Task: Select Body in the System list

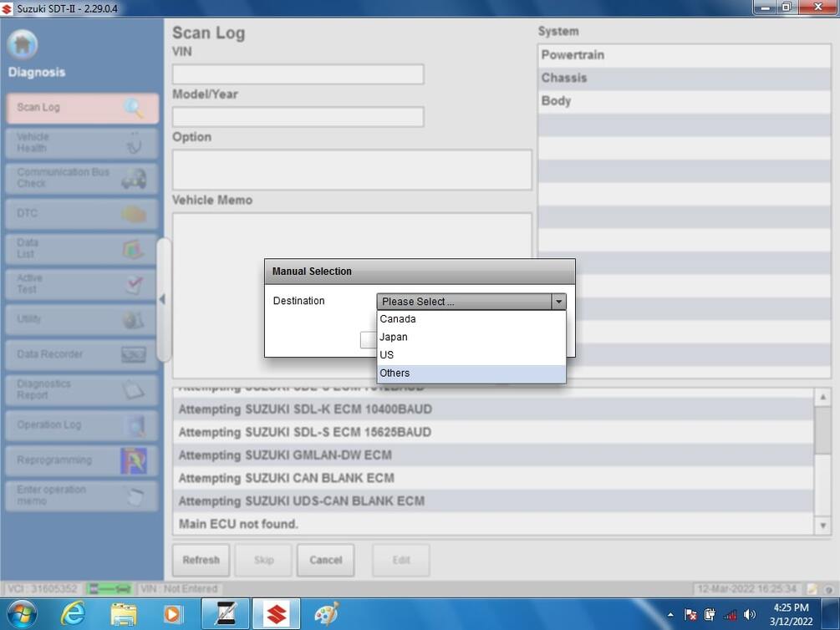Action: [x=684, y=101]
